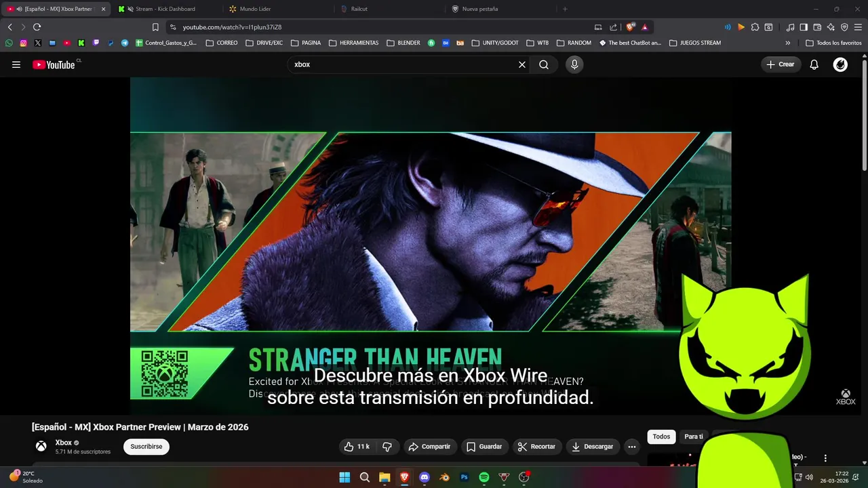Reload the page
This screenshot has width=868, height=488.
click(x=37, y=27)
